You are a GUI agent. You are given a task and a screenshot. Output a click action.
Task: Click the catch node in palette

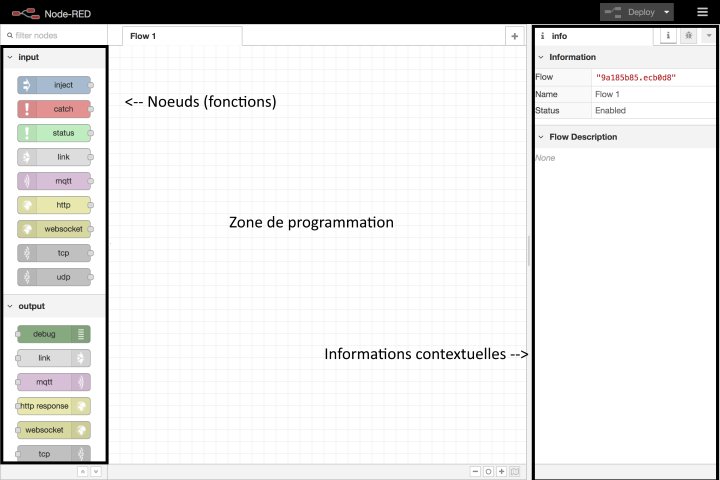[54, 109]
